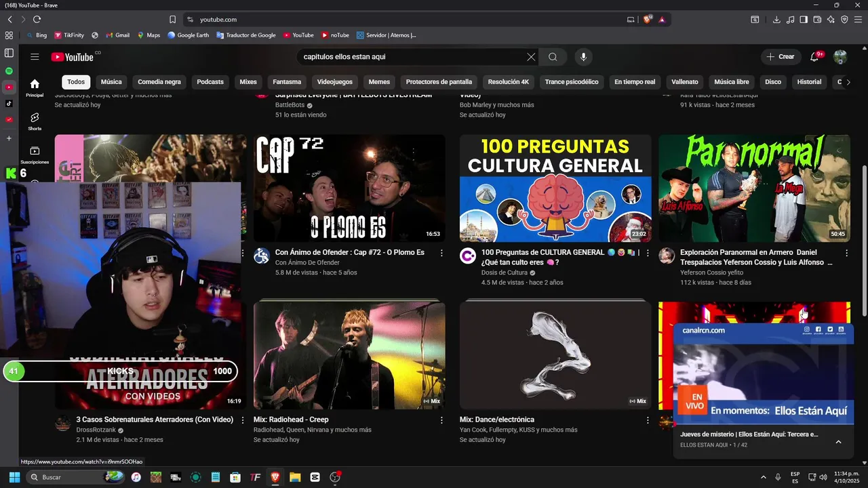Click Windows taskbar Buscar search box
The width and height of the screenshot is (868, 488).
pyautogui.click(x=75, y=477)
